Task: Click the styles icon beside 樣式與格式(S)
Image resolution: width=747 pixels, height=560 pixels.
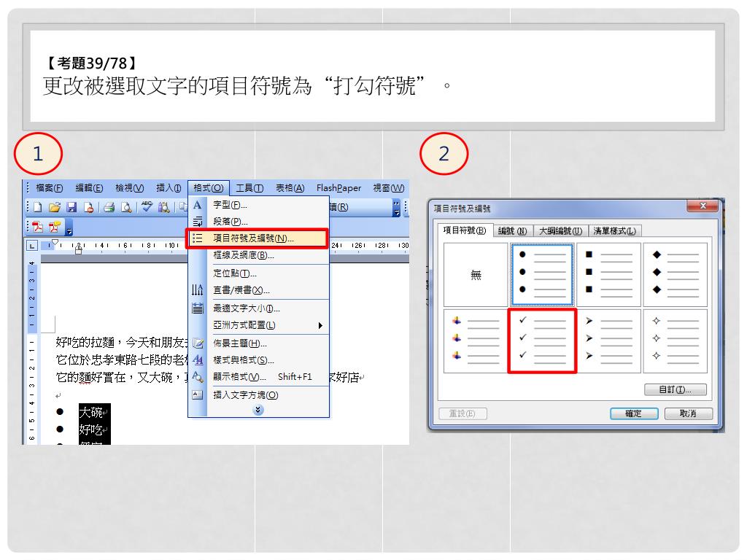Action: click(198, 360)
